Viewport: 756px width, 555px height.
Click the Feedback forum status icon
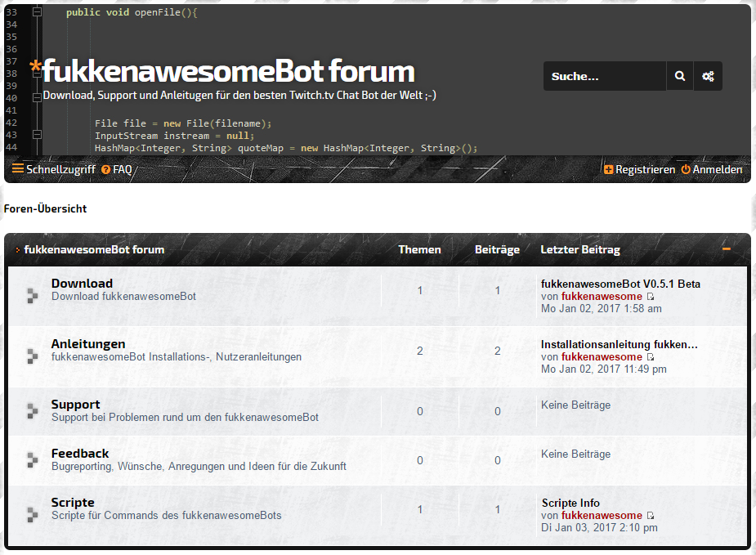pos(32,460)
